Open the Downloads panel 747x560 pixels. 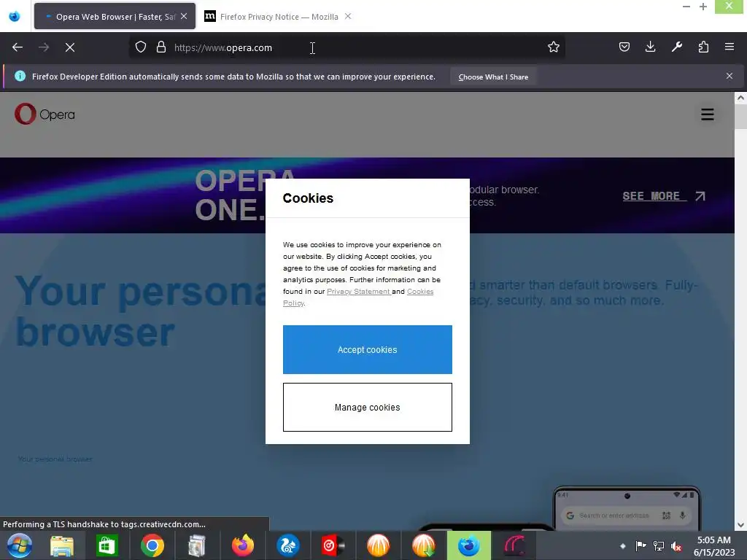click(x=650, y=47)
